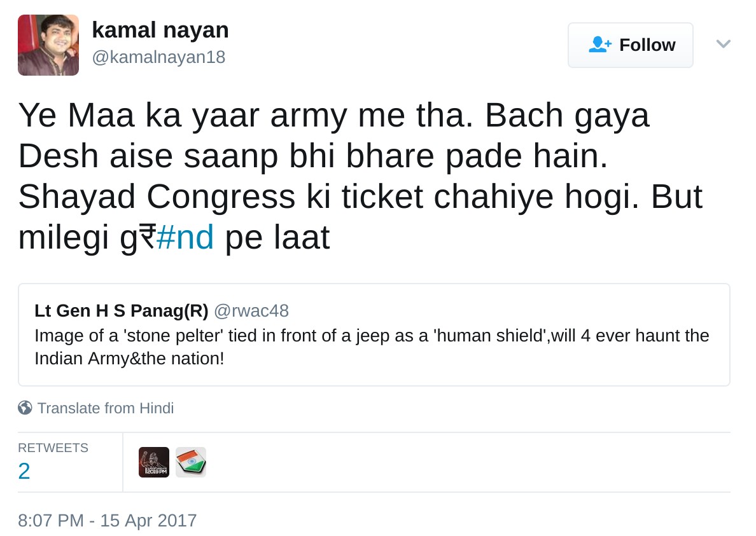Click the RETWEETS label
The image size is (756, 536).
(x=53, y=448)
